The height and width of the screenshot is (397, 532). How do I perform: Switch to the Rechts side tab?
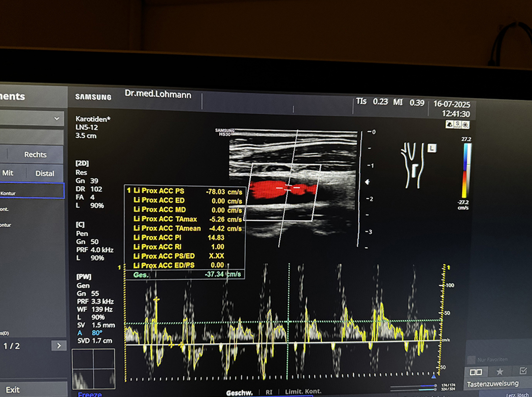point(35,155)
